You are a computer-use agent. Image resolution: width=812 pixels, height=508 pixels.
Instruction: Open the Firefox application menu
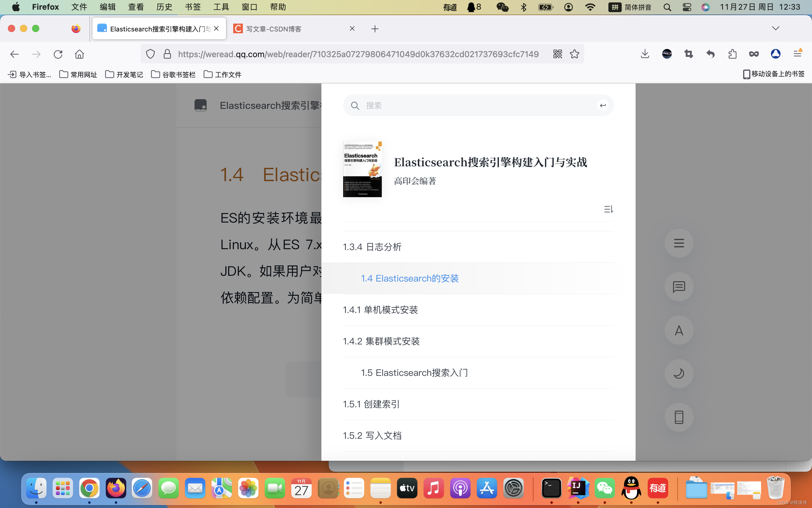(797, 54)
